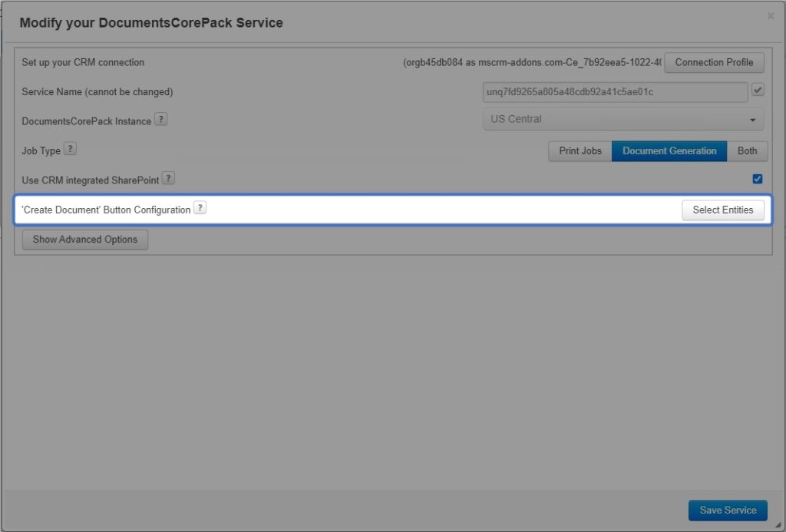
Task: Open help for DocumentsCorePack Instance
Action: click(161, 120)
